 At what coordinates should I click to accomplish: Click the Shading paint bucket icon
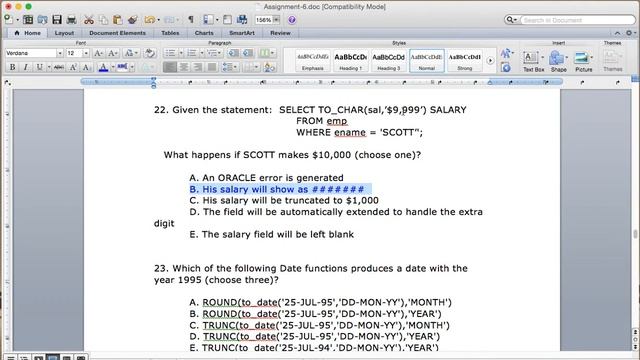[x=269, y=67]
